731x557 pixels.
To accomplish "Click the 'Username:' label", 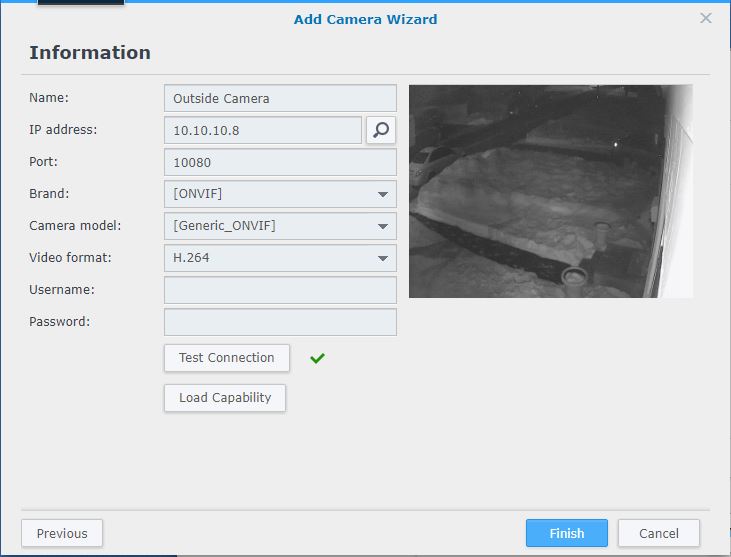I will (62, 289).
